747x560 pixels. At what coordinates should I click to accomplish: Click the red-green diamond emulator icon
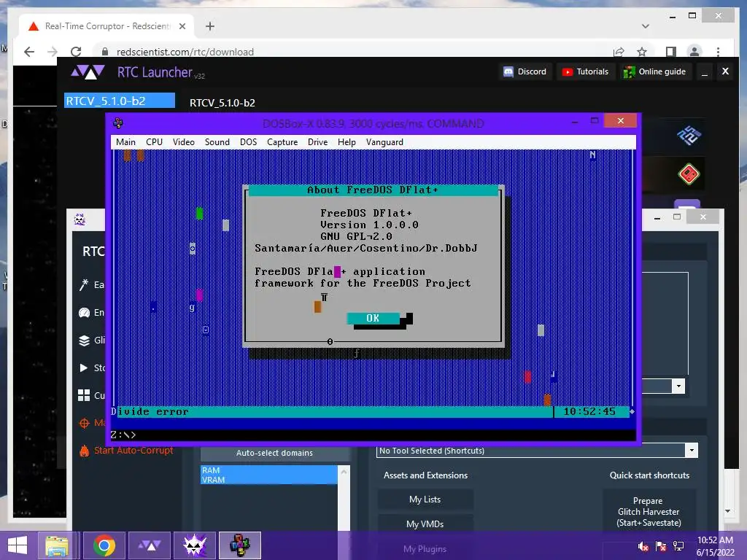point(689,174)
